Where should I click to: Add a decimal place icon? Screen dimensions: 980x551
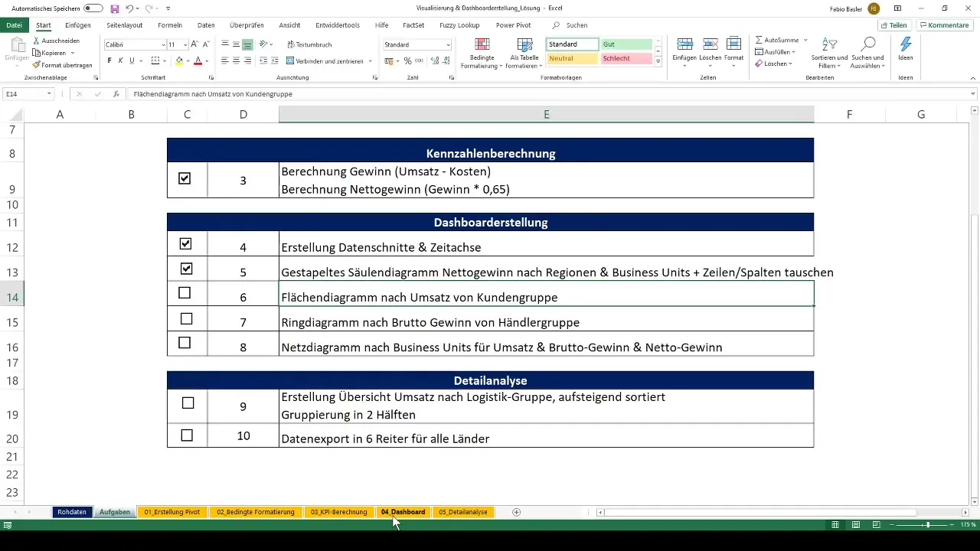[433, 60]
